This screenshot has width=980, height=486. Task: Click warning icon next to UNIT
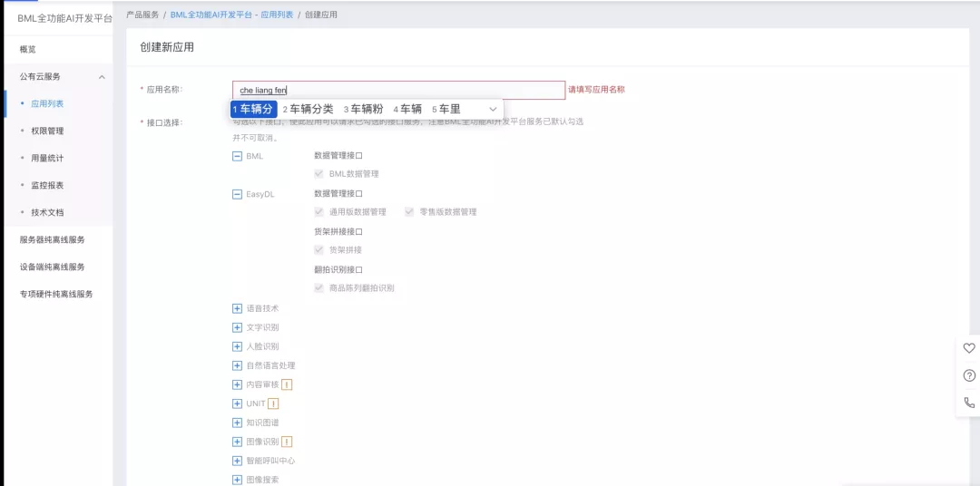[273, 403]
